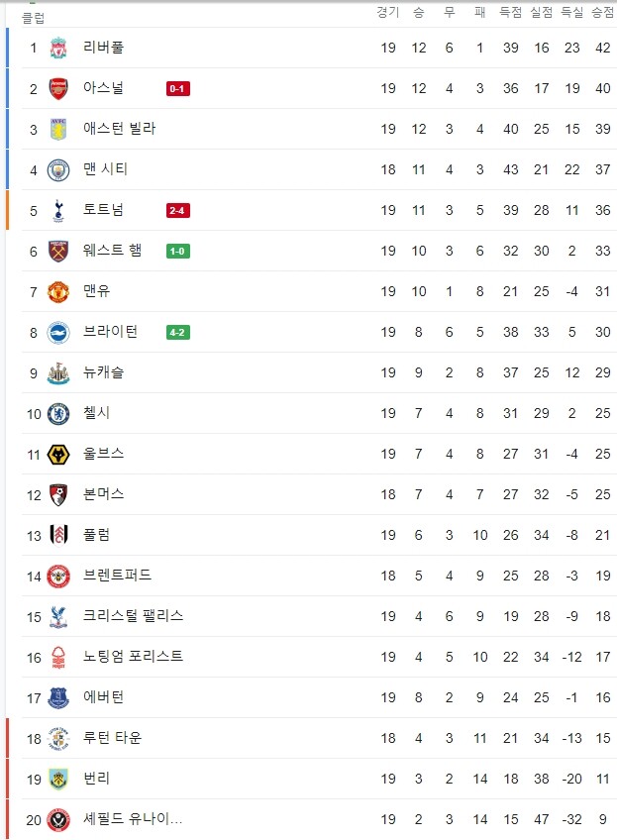The image size is (617, 840).
Task: Select the 크리스털 팰리스 team name
Action: (133, 616)
